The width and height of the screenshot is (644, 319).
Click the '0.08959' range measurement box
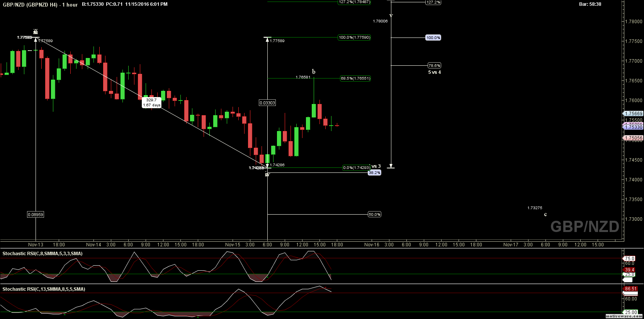(x=36, y=215)
